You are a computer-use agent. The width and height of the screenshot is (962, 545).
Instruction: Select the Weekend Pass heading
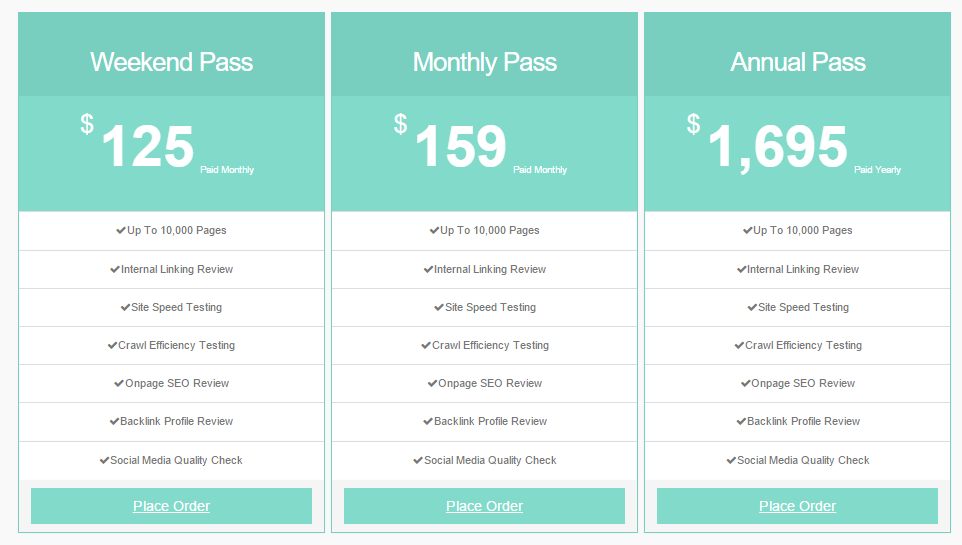(171, 62)
